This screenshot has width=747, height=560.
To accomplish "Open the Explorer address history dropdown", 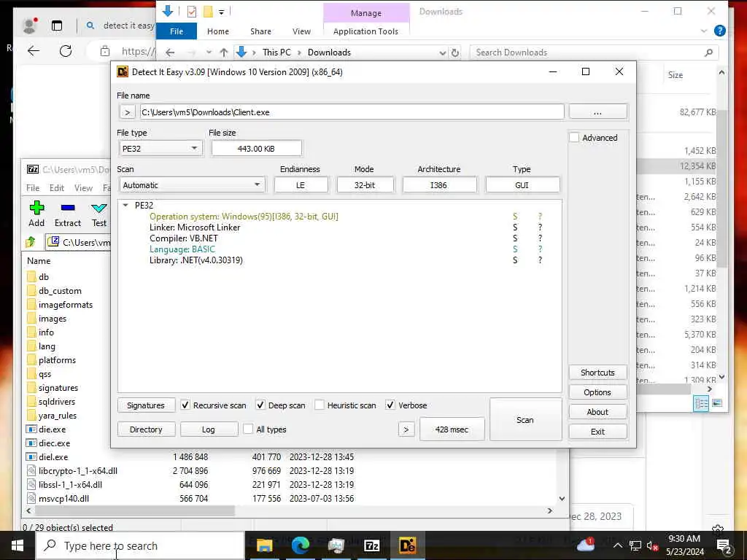I will click(443, 52).
